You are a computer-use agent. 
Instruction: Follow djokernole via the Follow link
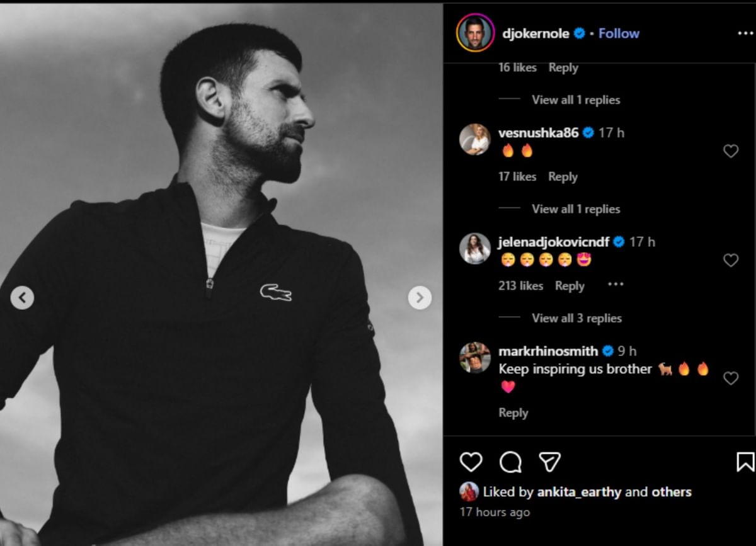pos(619,33)
